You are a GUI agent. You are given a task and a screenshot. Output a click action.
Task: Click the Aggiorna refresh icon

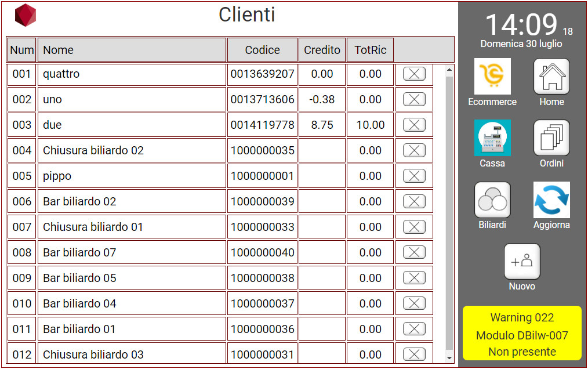[551, 200]
